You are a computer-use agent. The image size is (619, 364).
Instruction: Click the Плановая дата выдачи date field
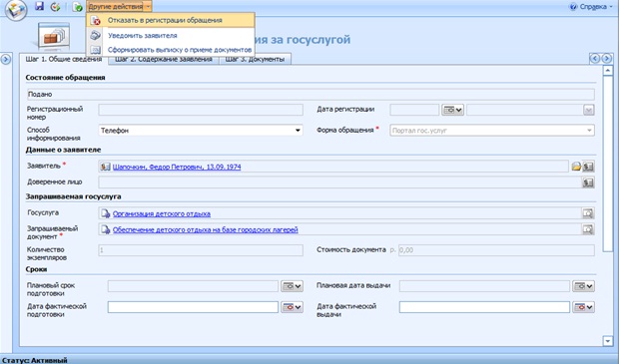[484, 286]
